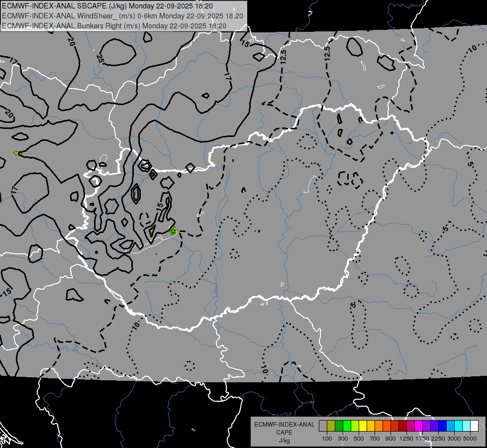Image resolution: width=487 pixels, height=448 pixels.
Task: Click the 5000 legend tick label
Action: [x=470, y=439]
